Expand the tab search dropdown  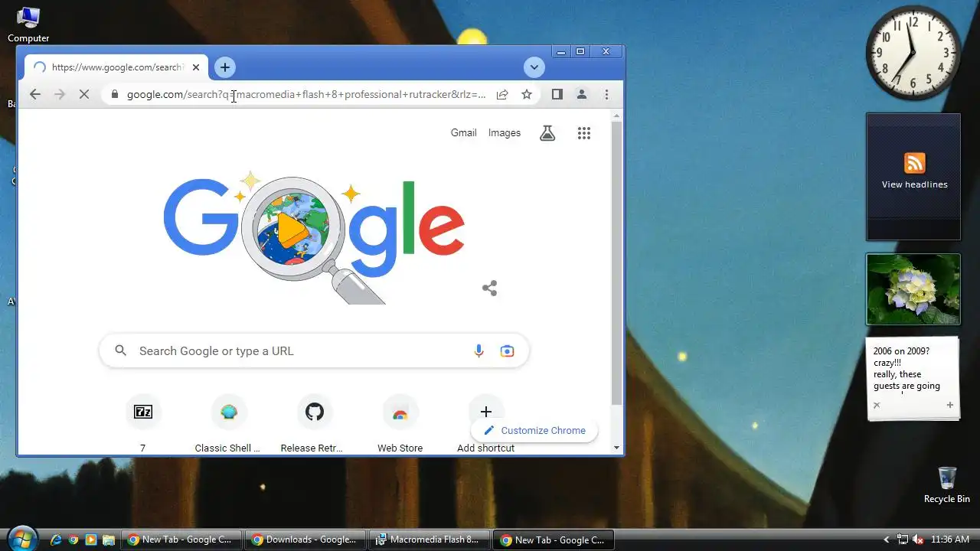click(x=534, y=67)
